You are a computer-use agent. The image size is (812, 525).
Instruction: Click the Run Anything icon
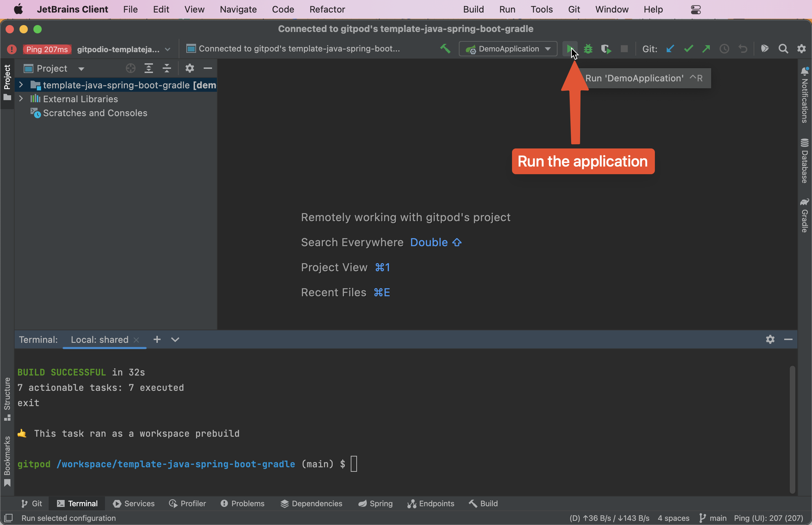[x=765, y=49]
